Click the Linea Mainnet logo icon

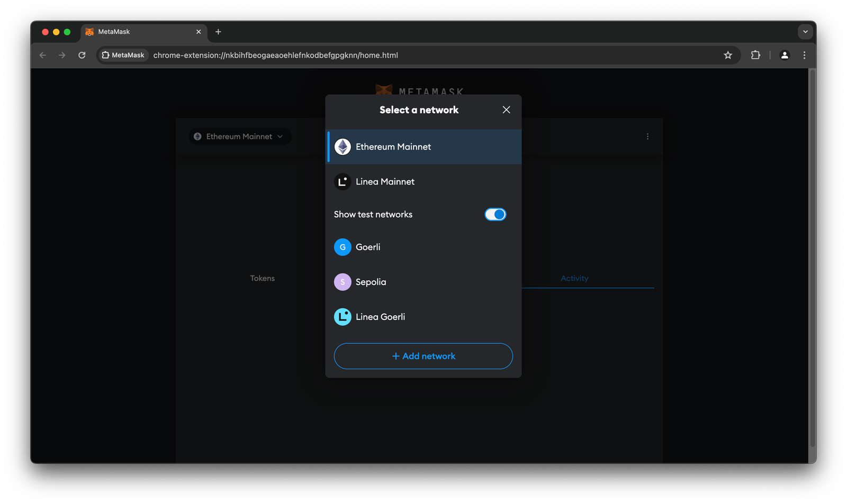tap(343, 181)
